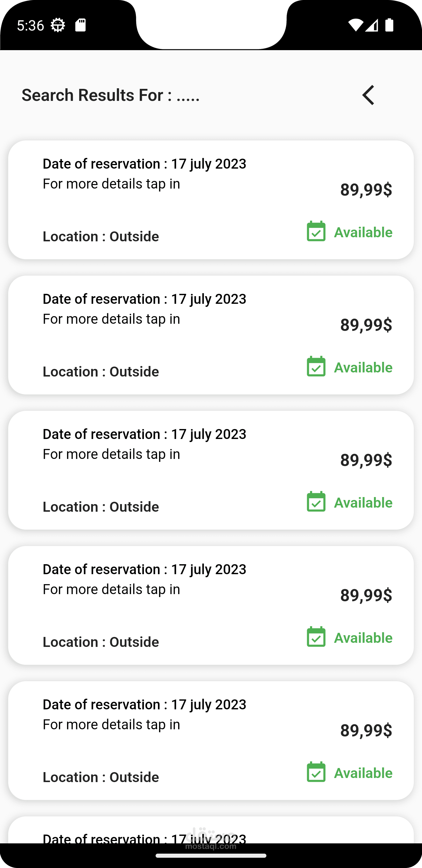Image resolution: width=422 pixels, height=868 pixels.
Task: Tap the back arrow icon in header
Action: point(368,95)
